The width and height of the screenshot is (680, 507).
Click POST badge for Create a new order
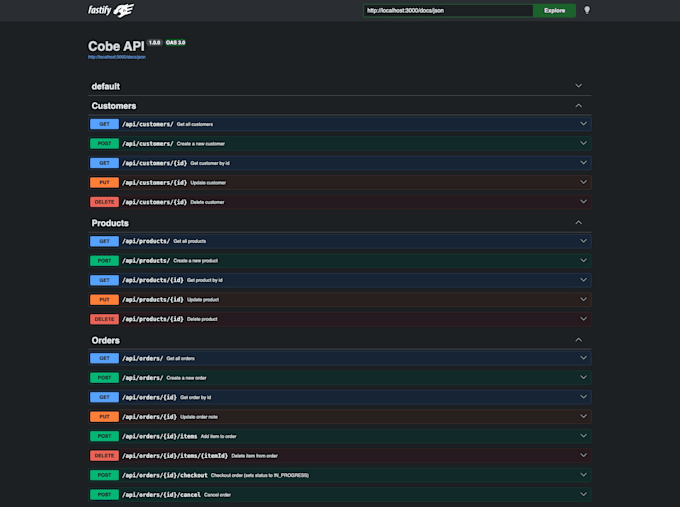click(104, 378)
